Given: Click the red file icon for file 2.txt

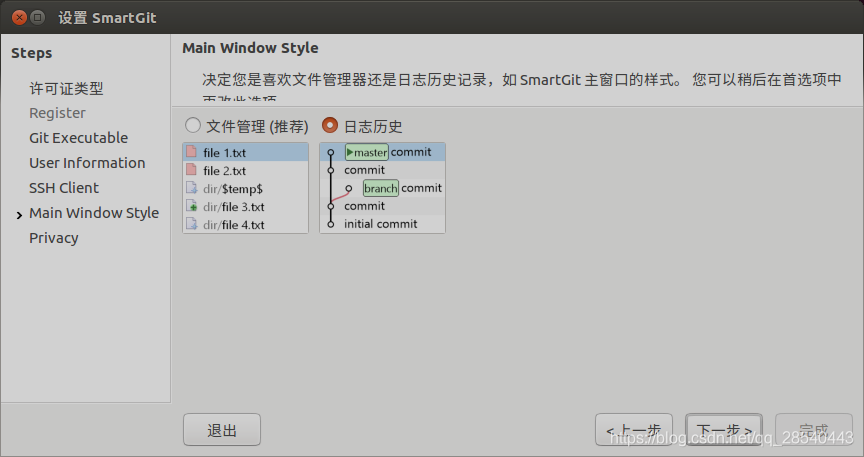Looking at the screenshot, I should point(191,170).
